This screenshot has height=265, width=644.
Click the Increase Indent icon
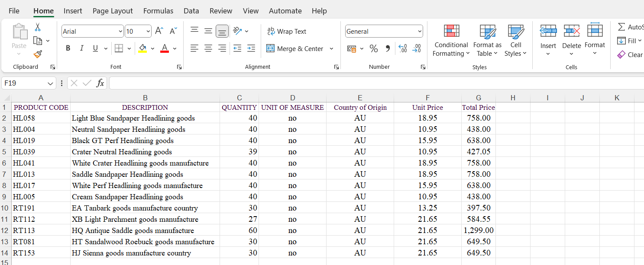point(251,48)
